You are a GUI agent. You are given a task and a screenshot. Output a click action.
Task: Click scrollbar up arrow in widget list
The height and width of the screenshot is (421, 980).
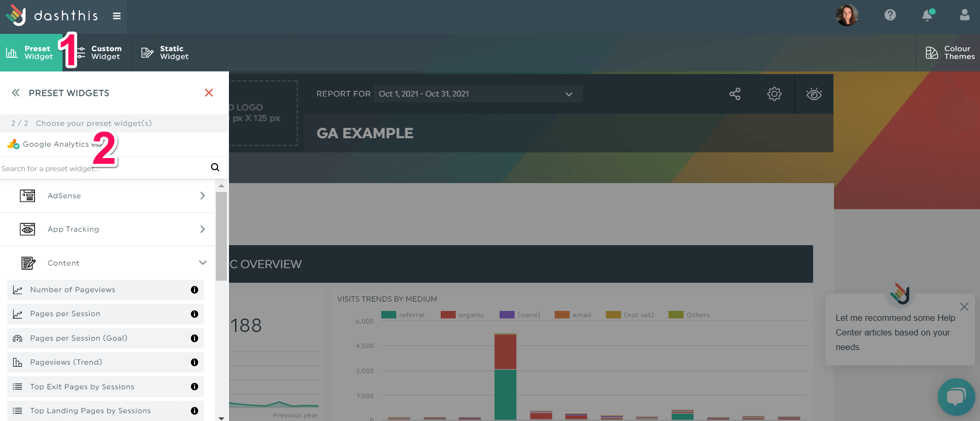[x=221, y=186]
